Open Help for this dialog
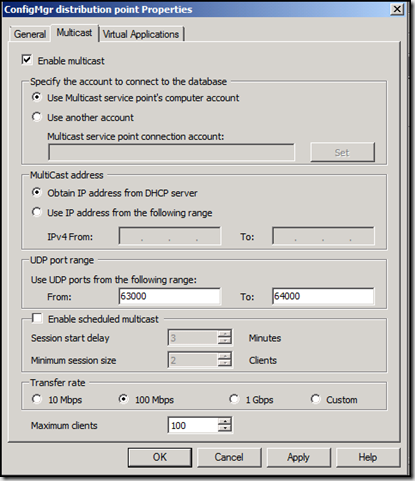415x481 pixels. [368, 457]
